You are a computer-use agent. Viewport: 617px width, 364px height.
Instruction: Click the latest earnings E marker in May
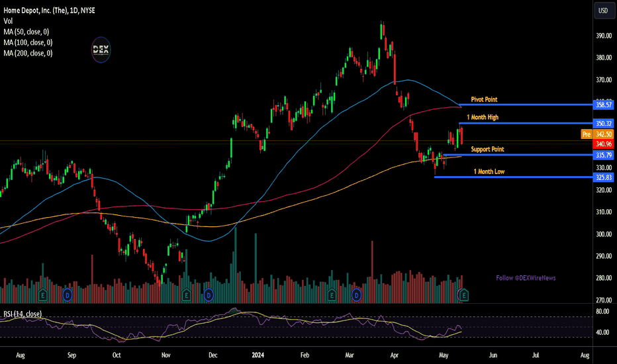point(464,295)
